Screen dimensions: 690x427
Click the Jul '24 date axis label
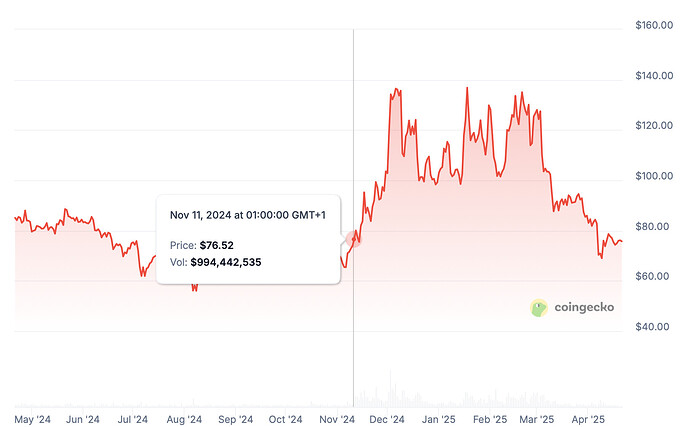click(132, 420)
